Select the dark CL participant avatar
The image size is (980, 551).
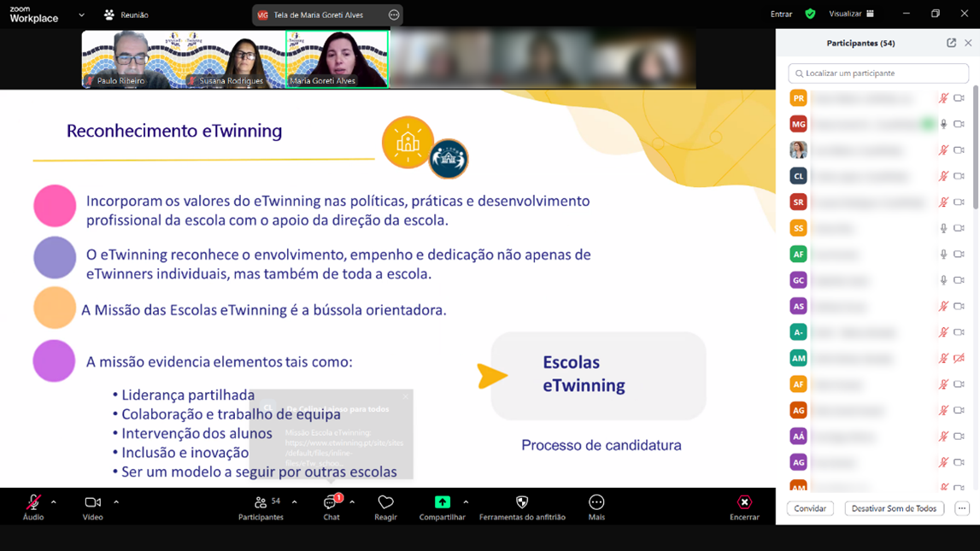pos(798,176)
